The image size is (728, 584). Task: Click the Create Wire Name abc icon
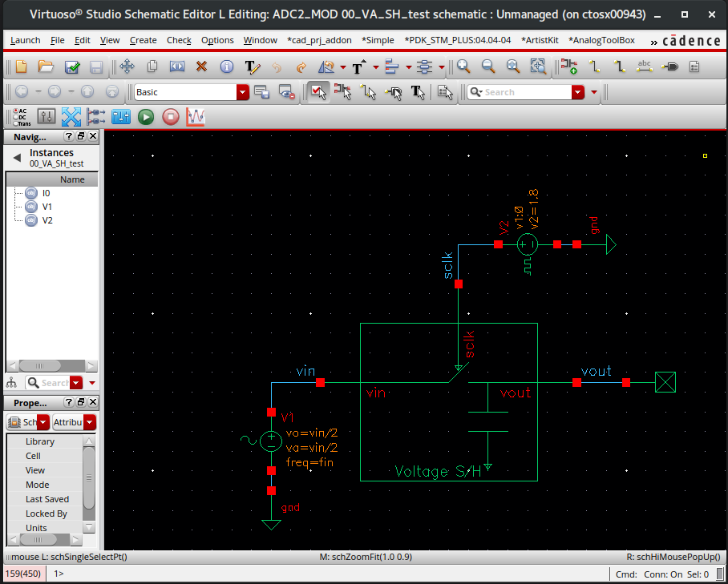[644, 67]
